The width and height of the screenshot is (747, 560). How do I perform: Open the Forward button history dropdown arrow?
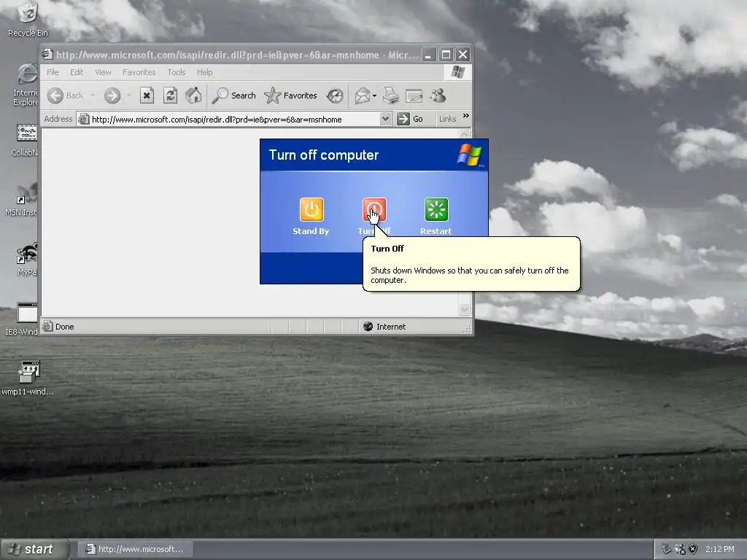(x=129, y=96)
